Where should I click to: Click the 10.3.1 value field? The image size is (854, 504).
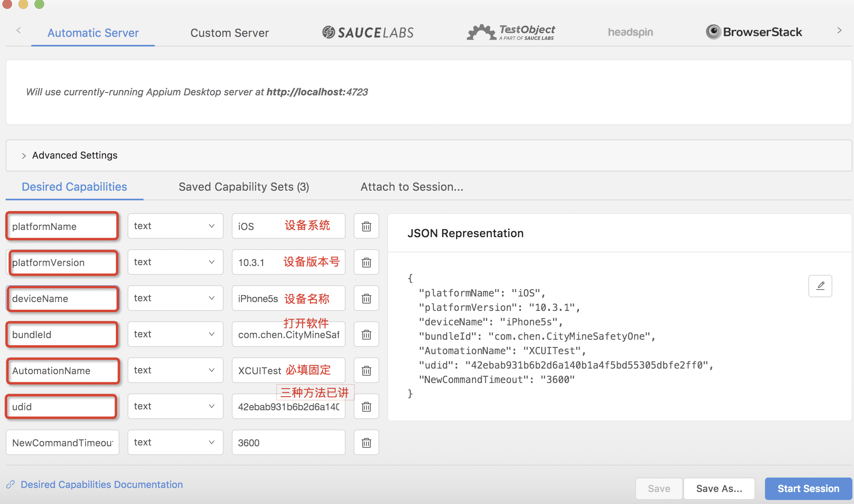click(288, 262)
